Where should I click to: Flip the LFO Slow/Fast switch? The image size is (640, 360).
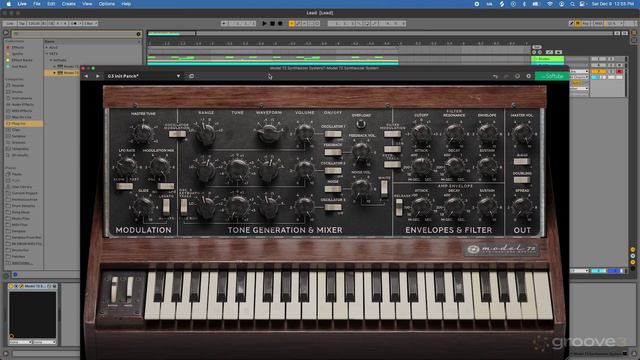coord(124,186)
